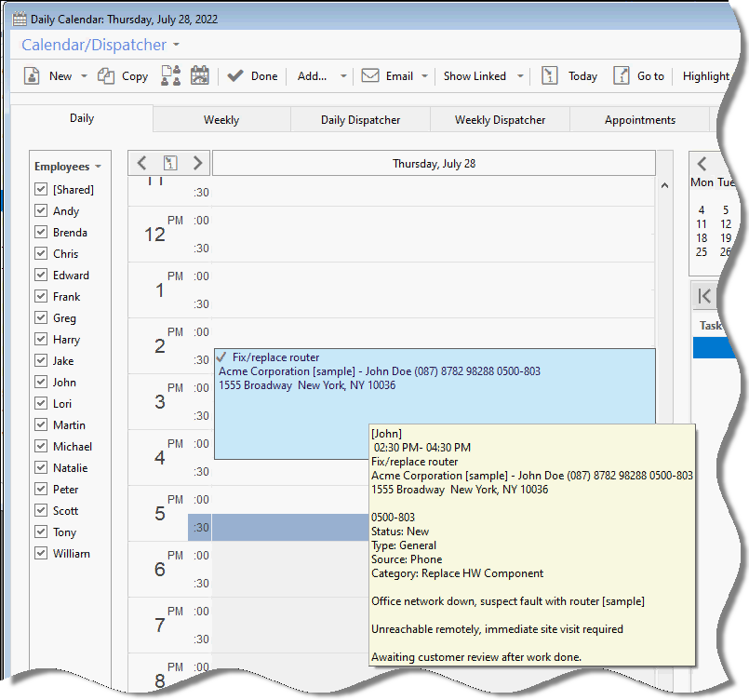This screenshot has width=749, height=700.
Task: Disable the Natalie employee checkbox
Action: click(41, 468)
